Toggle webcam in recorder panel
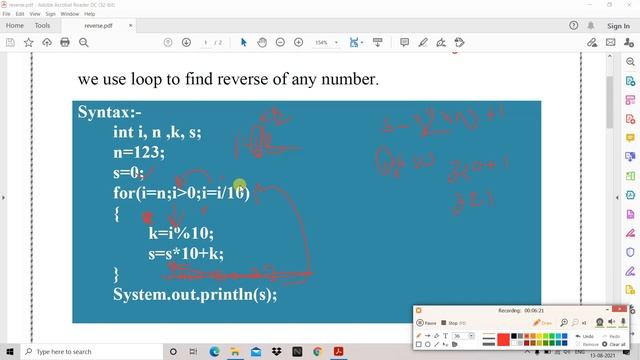This screenshot has width=640, height=360. coord(600,322)
